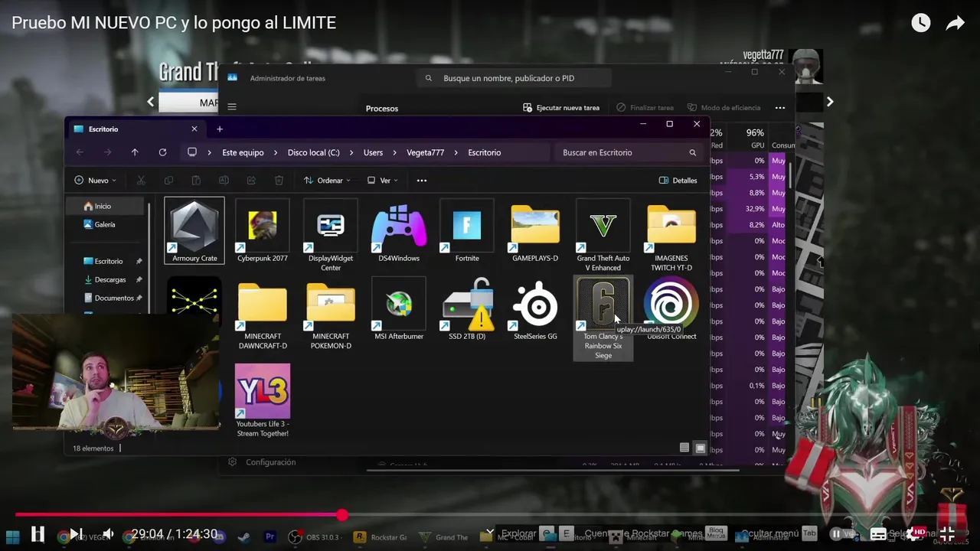Click the Copy icon in Explorer toolbar

click(x=168, y=181)
